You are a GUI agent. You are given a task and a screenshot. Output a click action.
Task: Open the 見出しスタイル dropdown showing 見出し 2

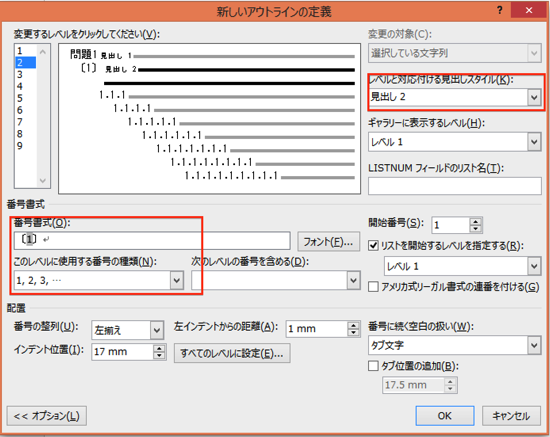[x=455, y=96]
